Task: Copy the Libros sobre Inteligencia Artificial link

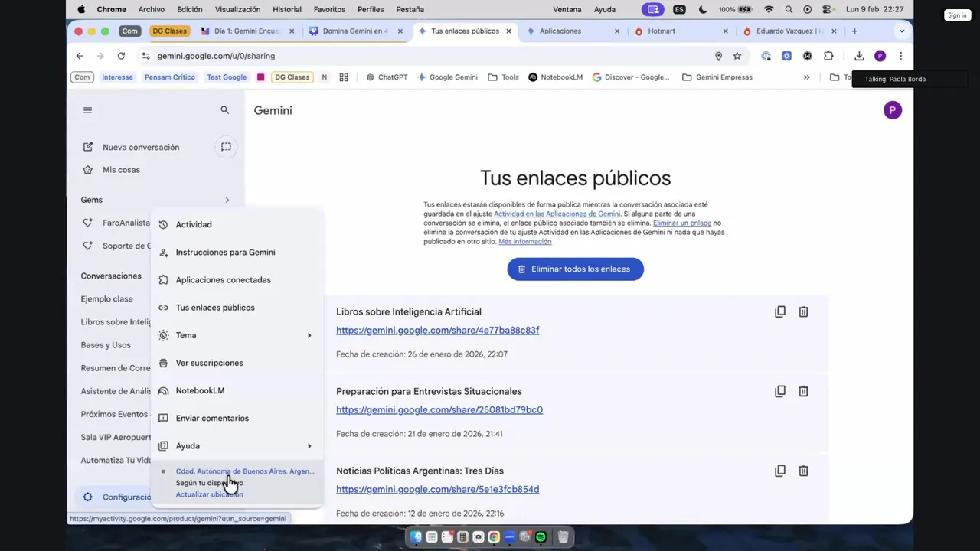Action: point(779,311)
